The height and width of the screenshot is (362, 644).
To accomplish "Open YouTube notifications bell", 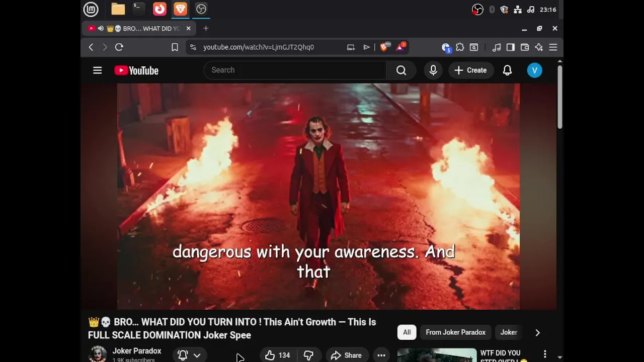I will [507, 70].
